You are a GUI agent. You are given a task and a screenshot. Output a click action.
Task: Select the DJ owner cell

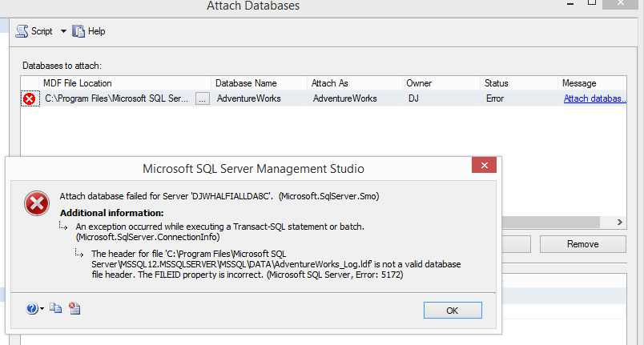click(441, 98)
